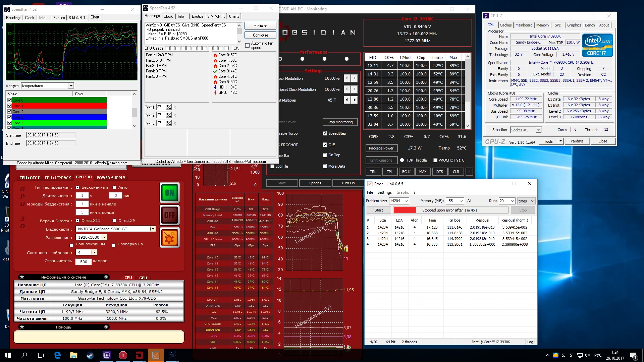The image size is (644, 362).
Task: Open the Settings menu in LinX
Action: tap(384, 192)
